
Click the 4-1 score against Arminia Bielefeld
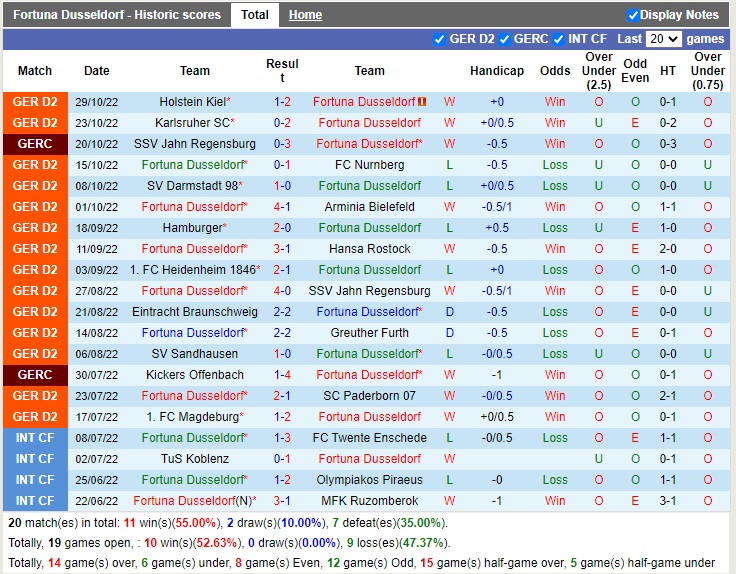pyautogui.click(x=282, y=207)
